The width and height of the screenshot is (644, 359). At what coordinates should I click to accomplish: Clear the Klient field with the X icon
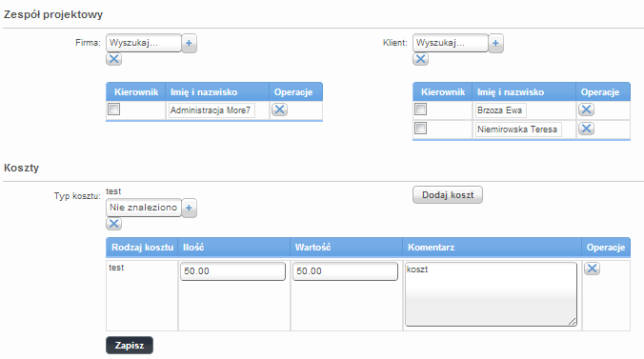(420, 59)
